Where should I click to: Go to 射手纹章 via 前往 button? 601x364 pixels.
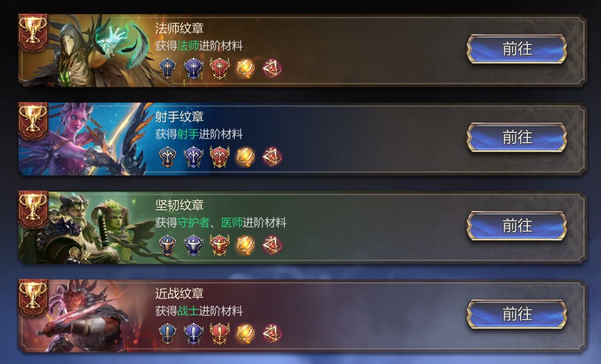coord(517,137)
